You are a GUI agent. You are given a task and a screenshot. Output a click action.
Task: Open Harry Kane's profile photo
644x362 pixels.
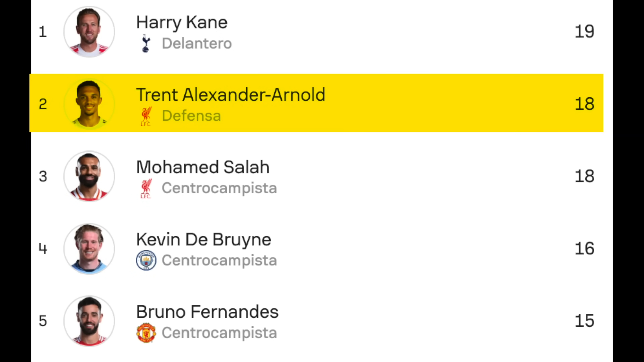click(89, 32)
